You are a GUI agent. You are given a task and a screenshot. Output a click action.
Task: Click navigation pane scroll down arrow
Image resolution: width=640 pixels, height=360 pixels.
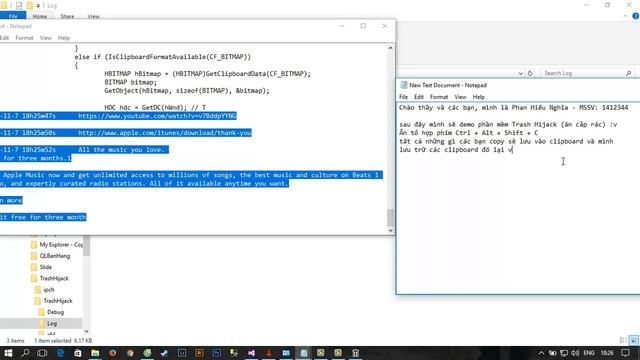point(86,331)
